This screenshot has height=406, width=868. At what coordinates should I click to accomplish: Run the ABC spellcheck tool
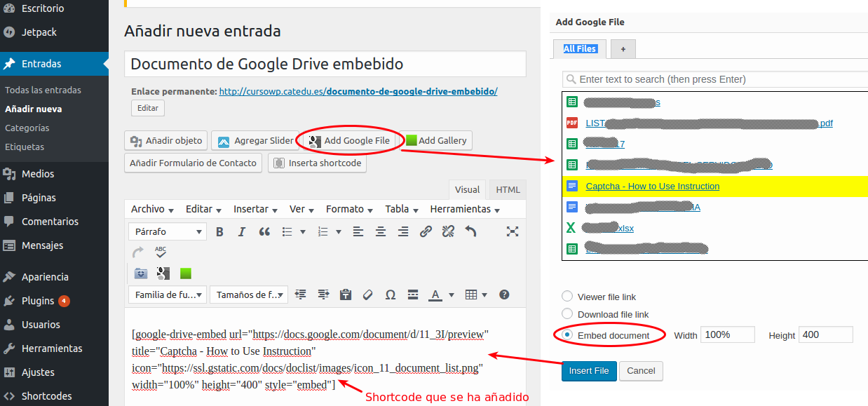(161, 252)
